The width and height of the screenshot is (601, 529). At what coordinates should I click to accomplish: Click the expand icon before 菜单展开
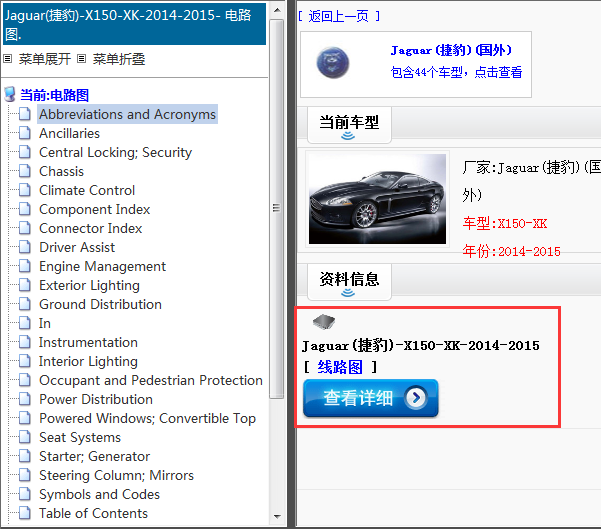tap(8, 59)
